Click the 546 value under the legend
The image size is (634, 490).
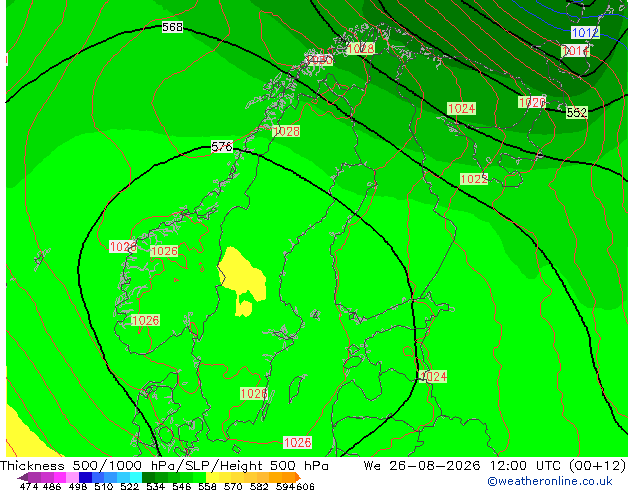tap(182, 486)
